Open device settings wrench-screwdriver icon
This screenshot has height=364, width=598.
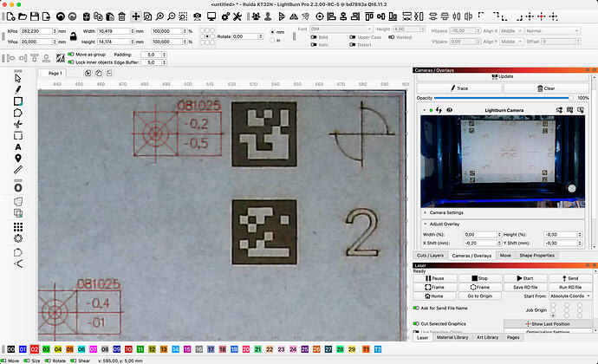click(x=237, y=16)
